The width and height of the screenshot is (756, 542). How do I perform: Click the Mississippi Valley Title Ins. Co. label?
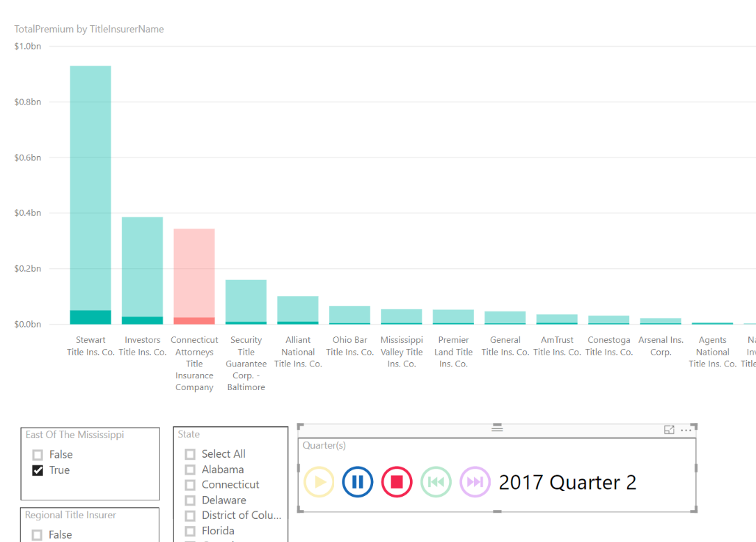(x=402, y=352)
